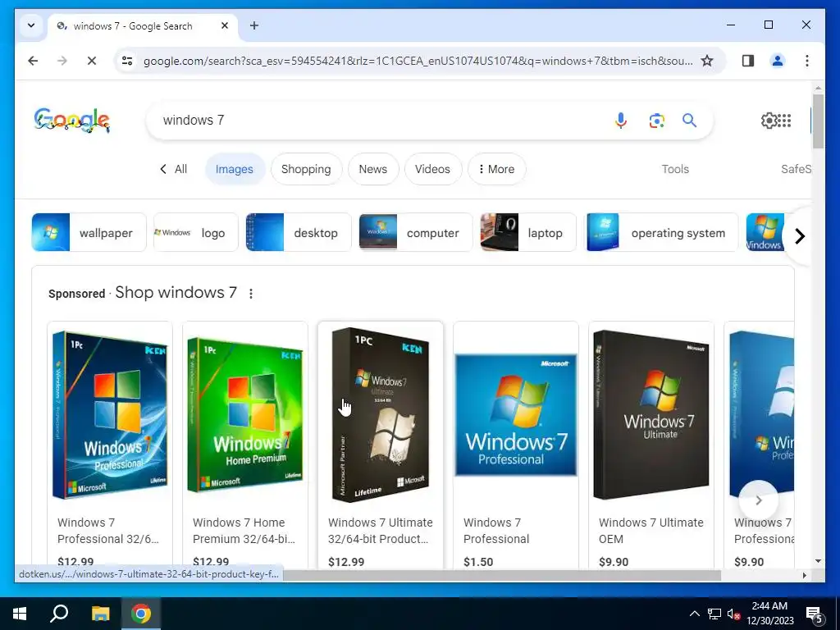This screenshot has width=840, height=630.
Task: Open network status tray icon
Action: pyautogui.click(x=714, y=614)
